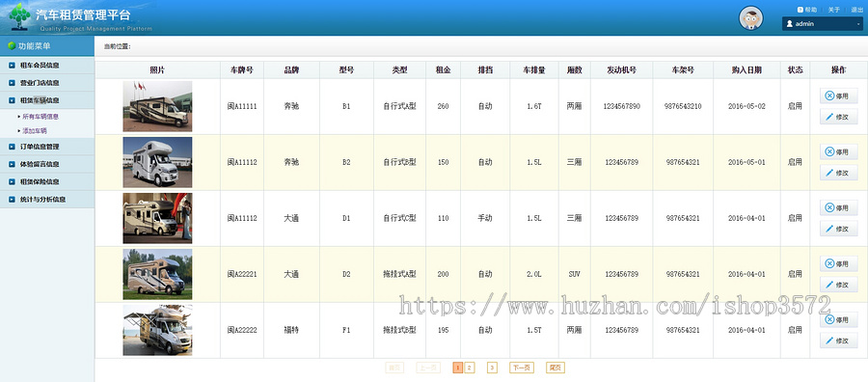Viewport: 868px width, 382px height.
Task: Click the 购入日期 column header
Action: (x=746, y=70)
